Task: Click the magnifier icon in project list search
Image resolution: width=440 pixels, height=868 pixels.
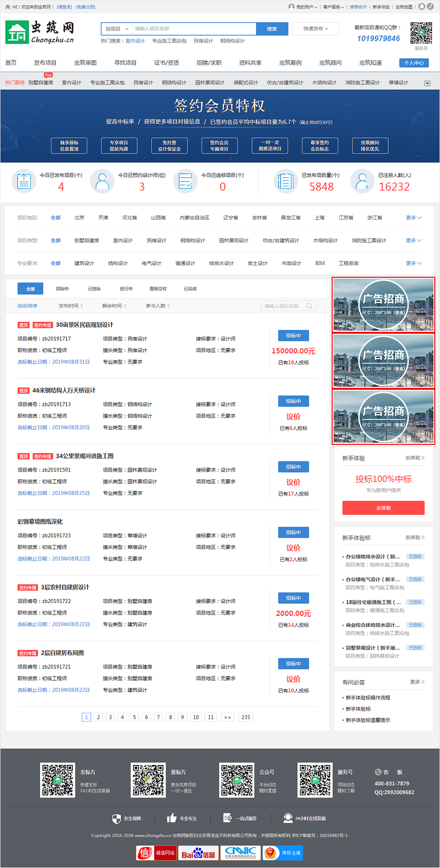Action: pyautogui.click(x=309, y=306)
